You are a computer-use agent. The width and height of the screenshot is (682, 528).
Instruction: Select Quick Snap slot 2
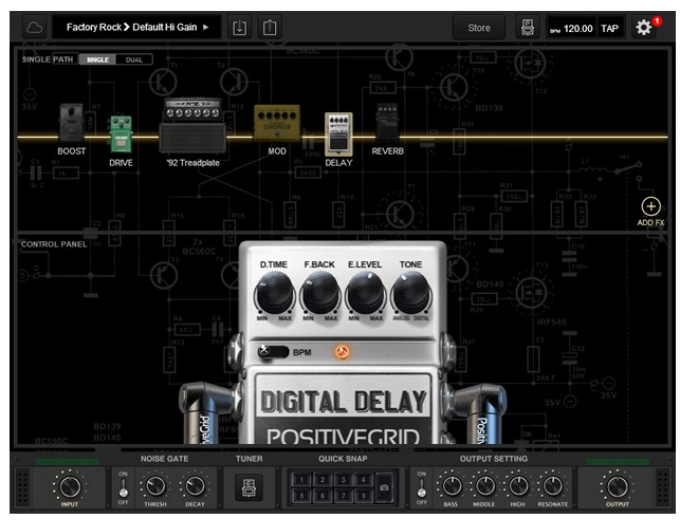[x=322, y=480]
